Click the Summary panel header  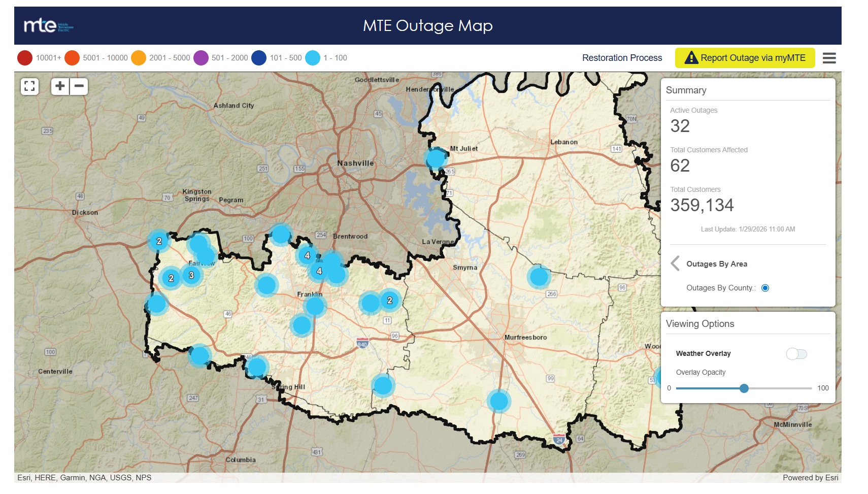tap(686, 90)
